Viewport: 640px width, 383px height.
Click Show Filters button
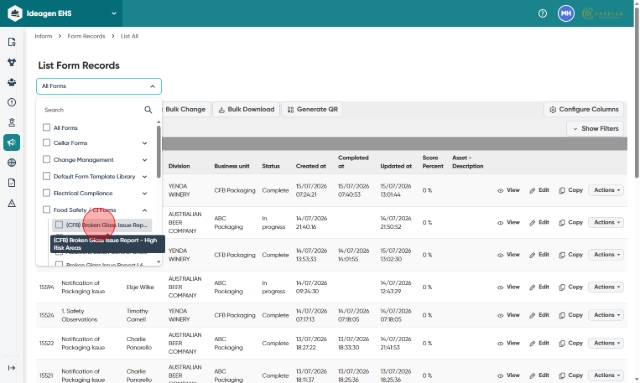tap(595, 129)
